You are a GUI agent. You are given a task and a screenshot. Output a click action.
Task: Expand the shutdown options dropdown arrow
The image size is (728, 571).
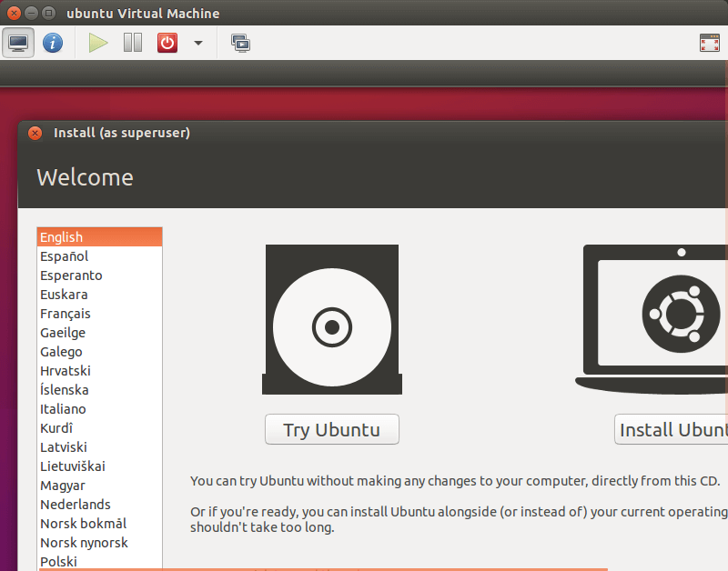(197, 43)
